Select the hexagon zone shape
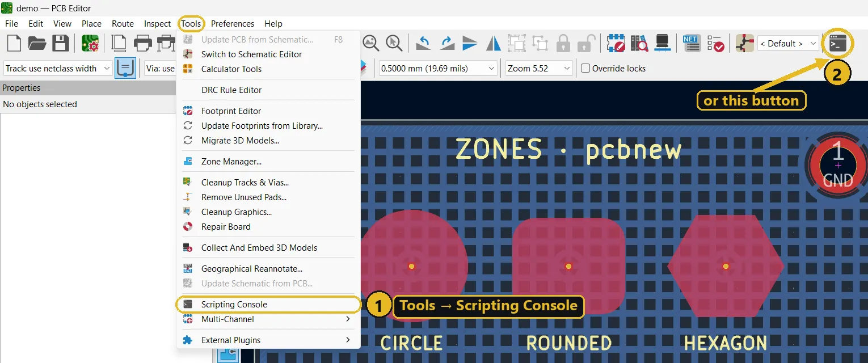Image resolution: width=868 pixels, height=363 pixels. coord(726,266)
